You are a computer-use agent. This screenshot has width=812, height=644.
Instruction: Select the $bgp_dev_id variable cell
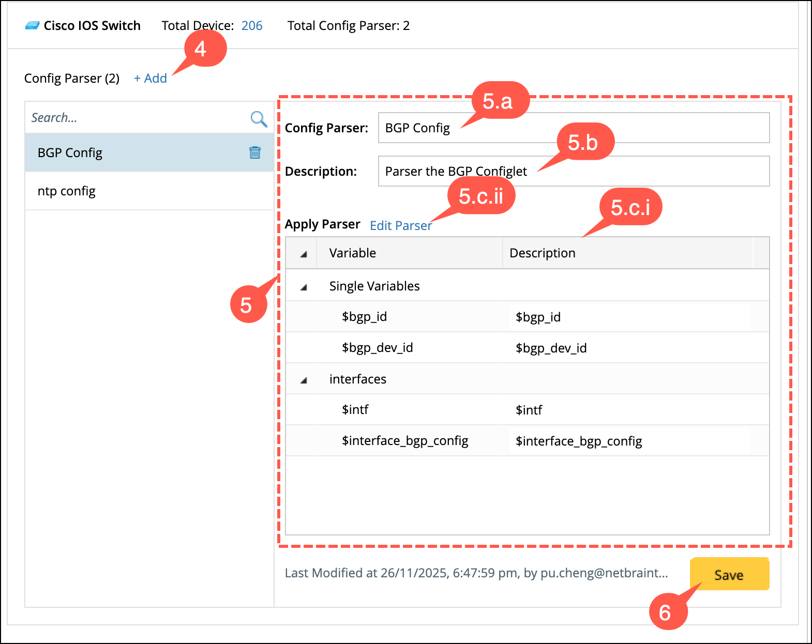410,347
